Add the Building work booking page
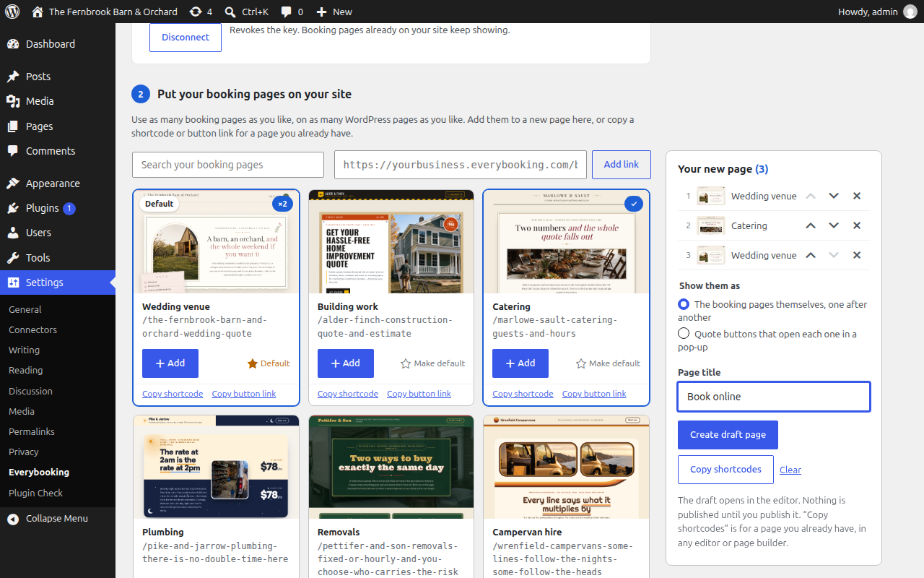924x578 pixels. tap(346, 363)
